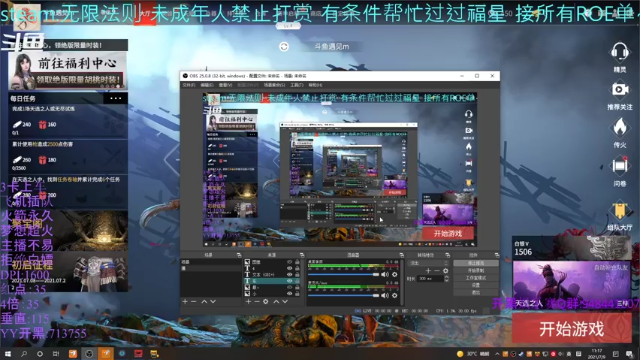Viewport: 640px width, 360px height.
Task: Click transition duration stepper arrows
Action: point(447,279)
